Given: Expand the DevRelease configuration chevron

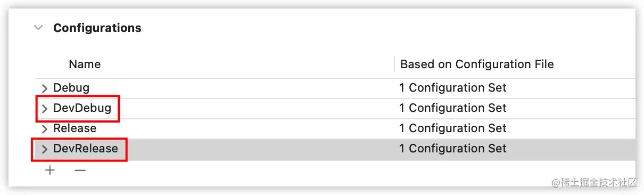Looking at the screenshot, I should [45, 149].
